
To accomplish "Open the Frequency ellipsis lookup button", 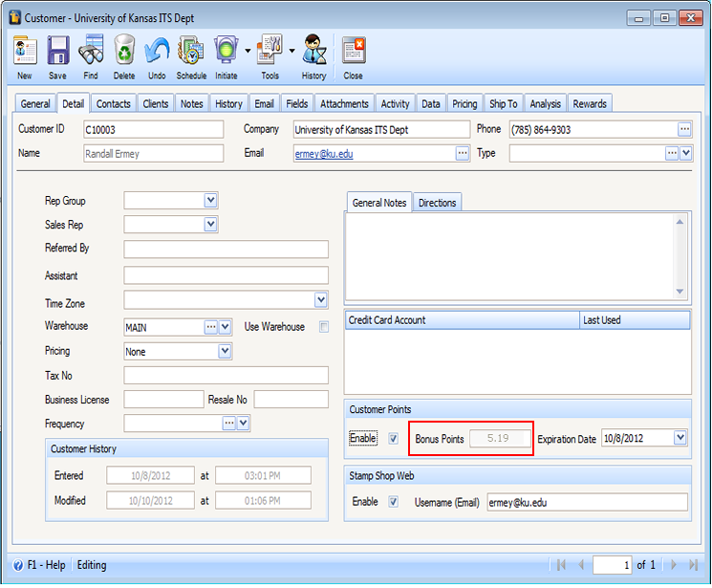I will tap(229, 423).
